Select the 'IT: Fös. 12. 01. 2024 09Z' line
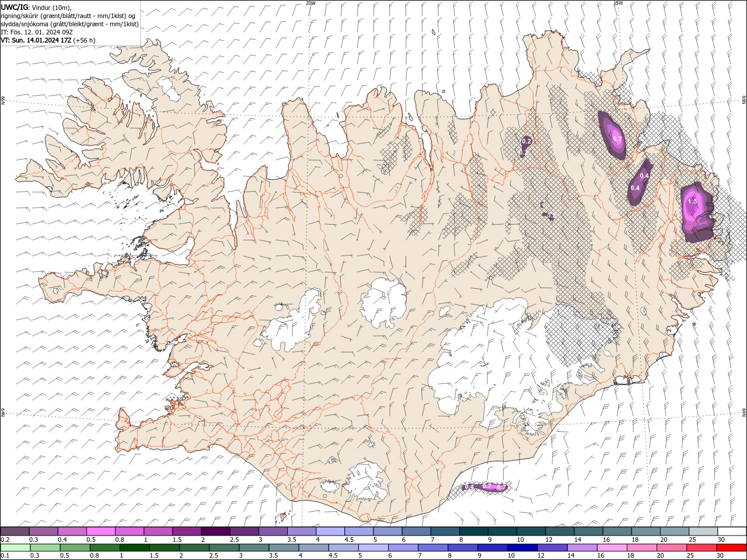747x560 pixels. [x=37, y=32]
